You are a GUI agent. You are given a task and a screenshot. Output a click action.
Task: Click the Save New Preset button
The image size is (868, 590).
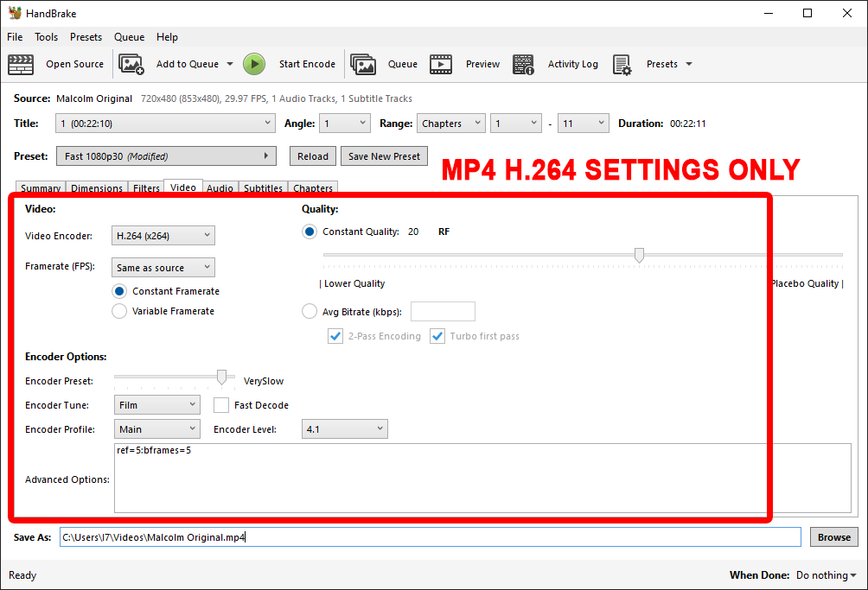(384, 156)
